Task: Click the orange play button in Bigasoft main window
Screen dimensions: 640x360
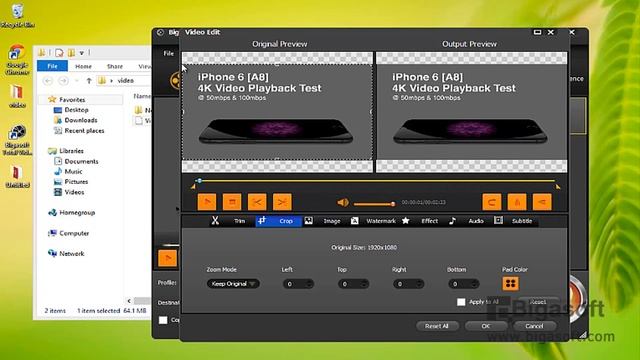Action: click(167, 258)
